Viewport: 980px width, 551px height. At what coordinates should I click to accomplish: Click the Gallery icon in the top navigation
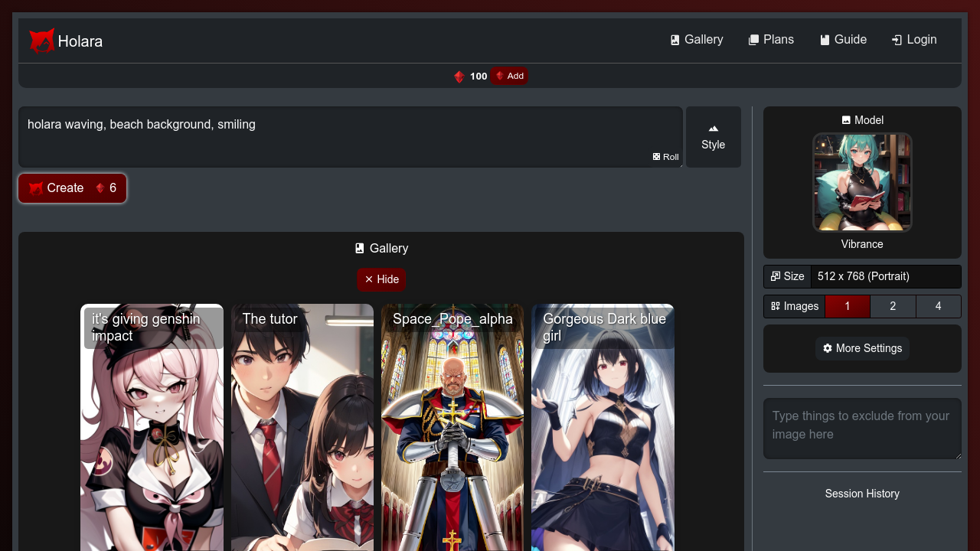[675, 39]
